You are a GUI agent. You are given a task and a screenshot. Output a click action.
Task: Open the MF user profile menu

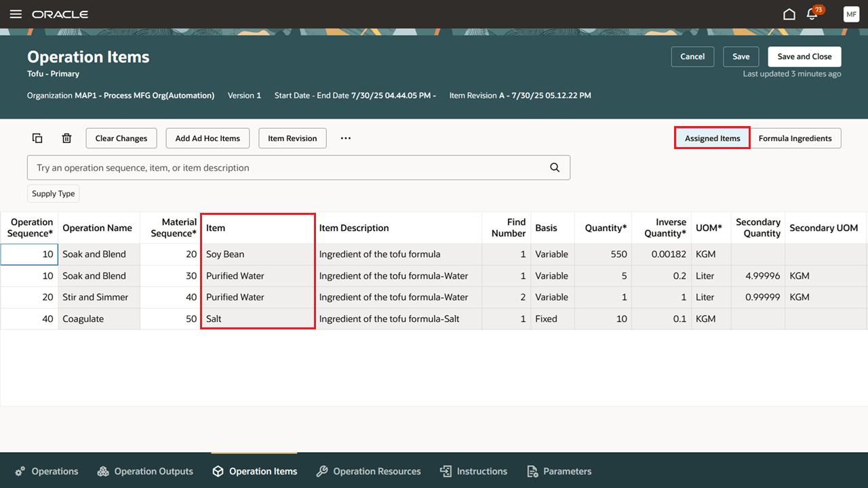(x=851, y=14)
